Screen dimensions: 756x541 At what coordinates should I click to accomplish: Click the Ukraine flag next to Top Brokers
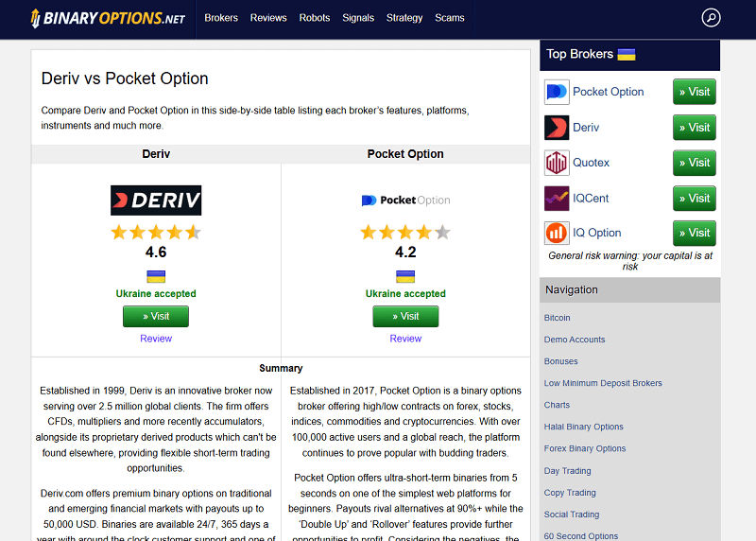point(627,55)
